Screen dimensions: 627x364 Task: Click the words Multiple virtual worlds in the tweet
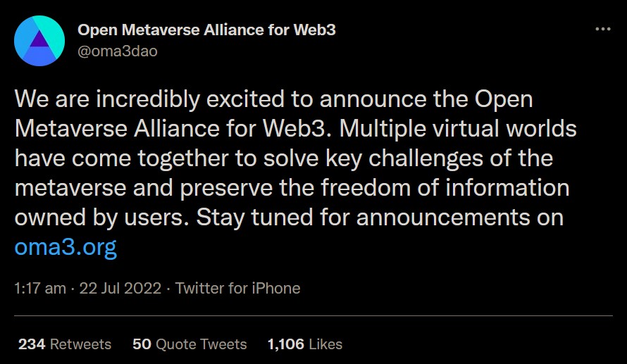click(x=458, y=129)
